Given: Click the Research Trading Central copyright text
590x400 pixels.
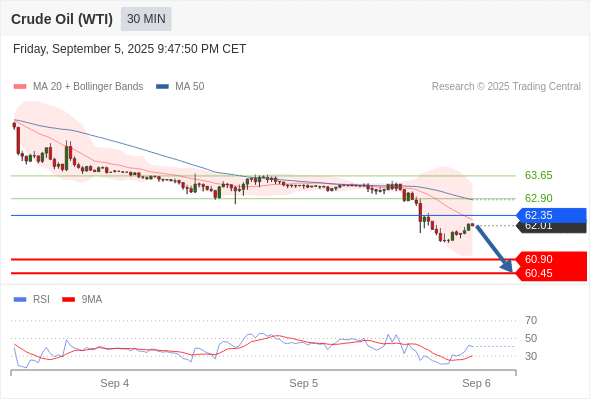Looking at the screenshot, I should (x=506, y=87).
